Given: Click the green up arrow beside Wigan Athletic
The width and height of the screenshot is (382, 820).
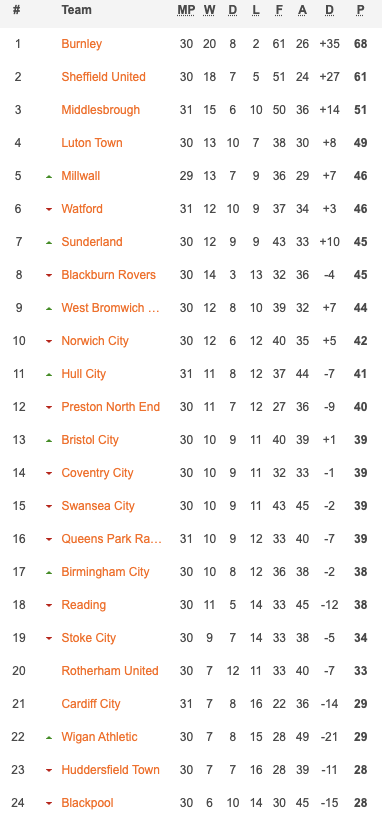Looking at the screenshot, I should [49, 737].
